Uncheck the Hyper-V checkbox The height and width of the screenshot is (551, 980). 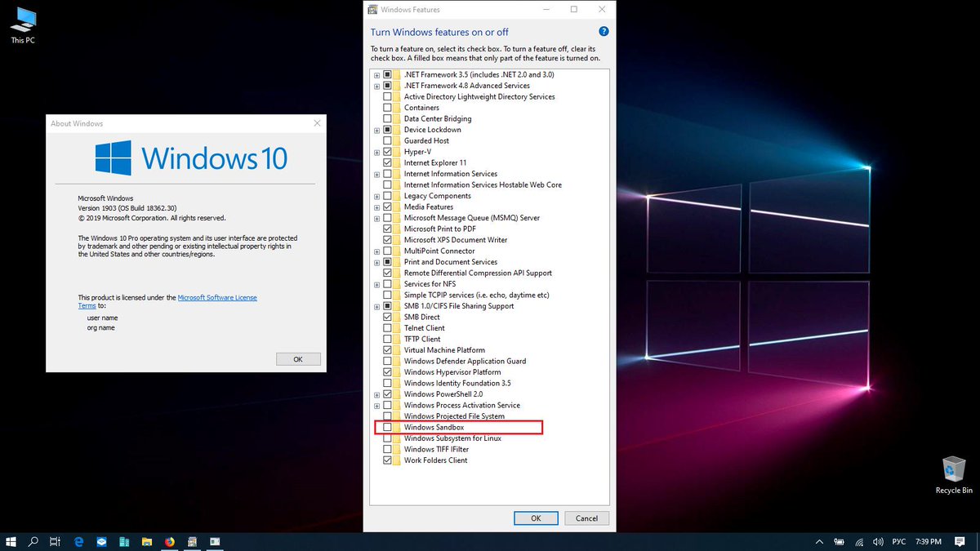click(388, 152)
